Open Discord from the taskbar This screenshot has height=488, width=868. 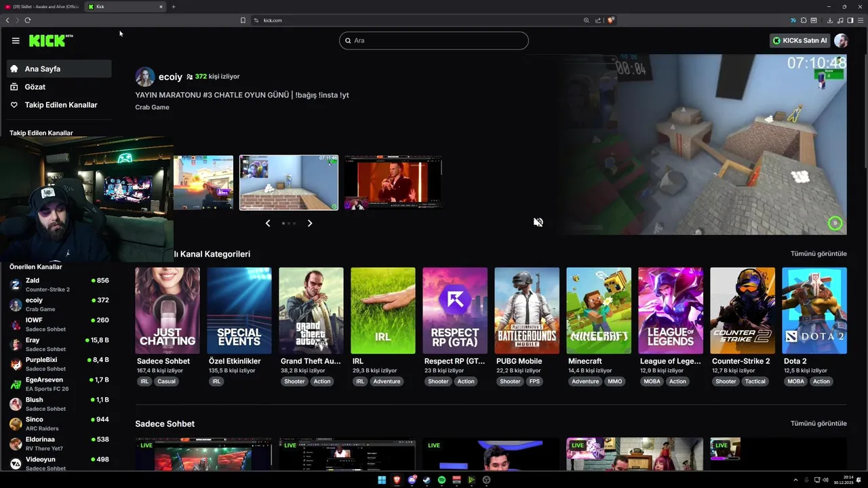coord(412,480)
